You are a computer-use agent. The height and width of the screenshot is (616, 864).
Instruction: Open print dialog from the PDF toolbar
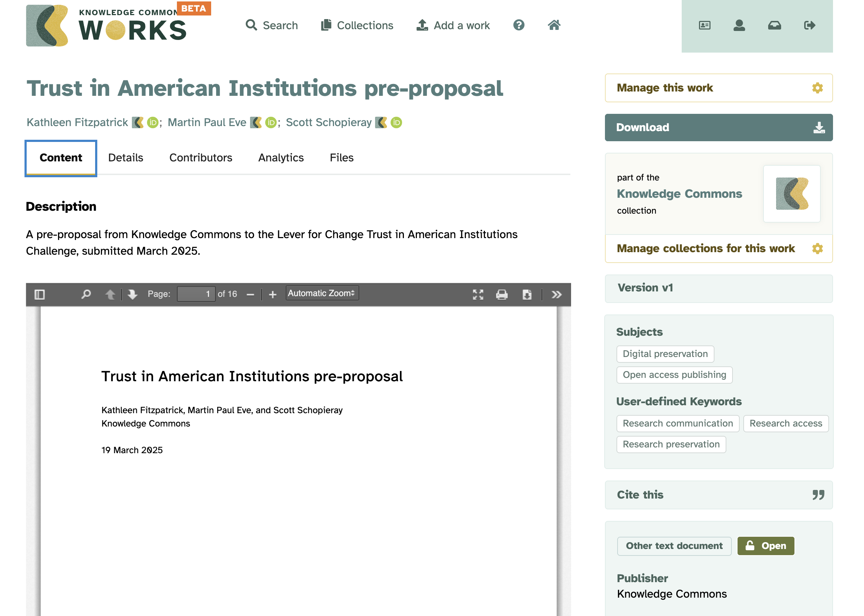pos(502,294)
